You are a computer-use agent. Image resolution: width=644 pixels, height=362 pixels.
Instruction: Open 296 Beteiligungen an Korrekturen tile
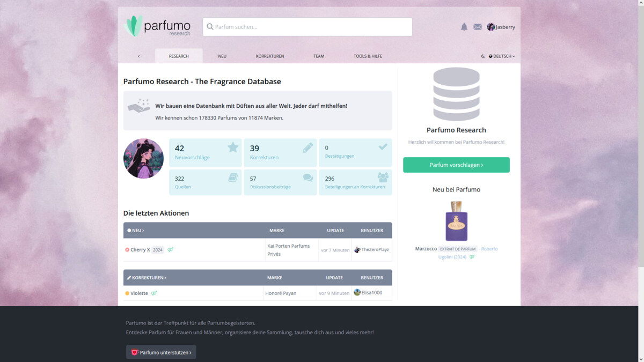pyautogui.click(x=355, y=182)
